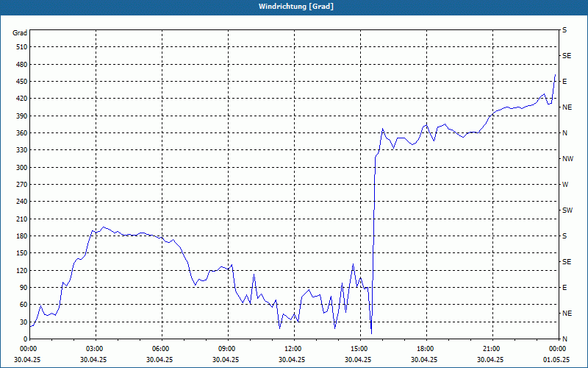This screenshot has width=588, height=368.
Task: Click the 90 y-axis tick label
Action: (24, 287)
